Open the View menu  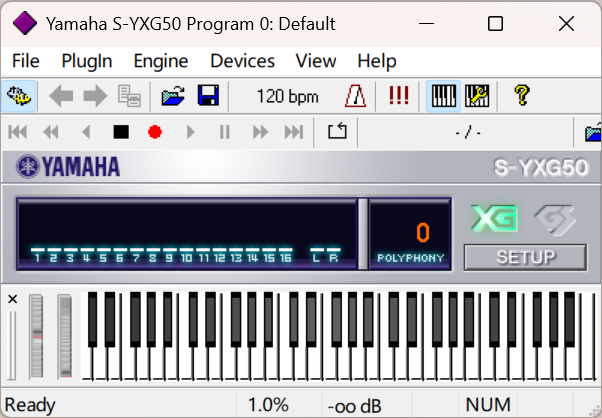(316, 61)
